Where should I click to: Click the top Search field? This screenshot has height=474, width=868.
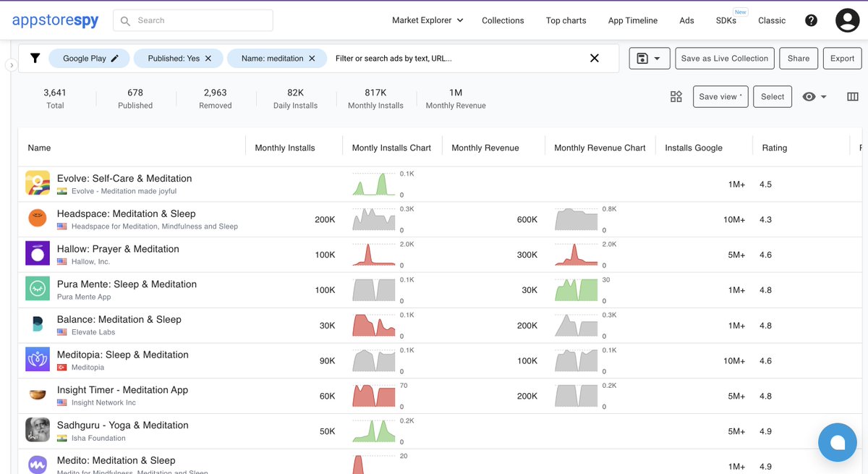(x=193, y=20)
